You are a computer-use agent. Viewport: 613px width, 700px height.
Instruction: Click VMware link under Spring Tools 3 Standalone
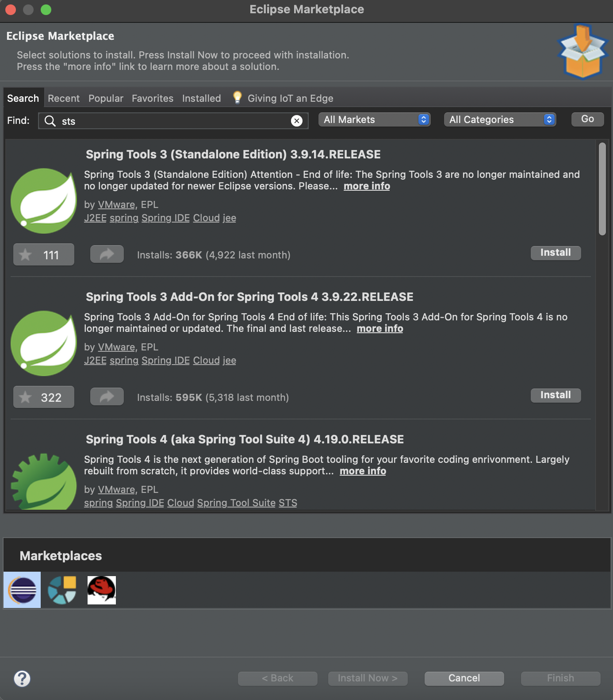pyautogui.click(x=116, y=205)
